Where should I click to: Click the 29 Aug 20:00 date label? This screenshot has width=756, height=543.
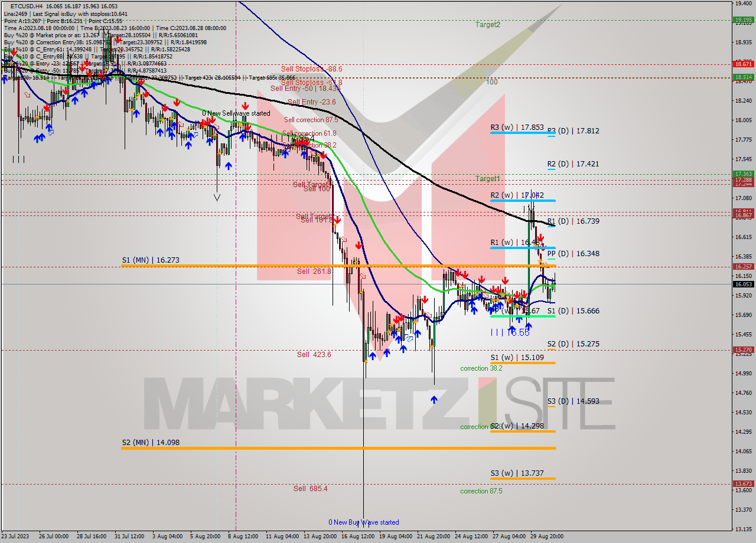coord(547,537)
